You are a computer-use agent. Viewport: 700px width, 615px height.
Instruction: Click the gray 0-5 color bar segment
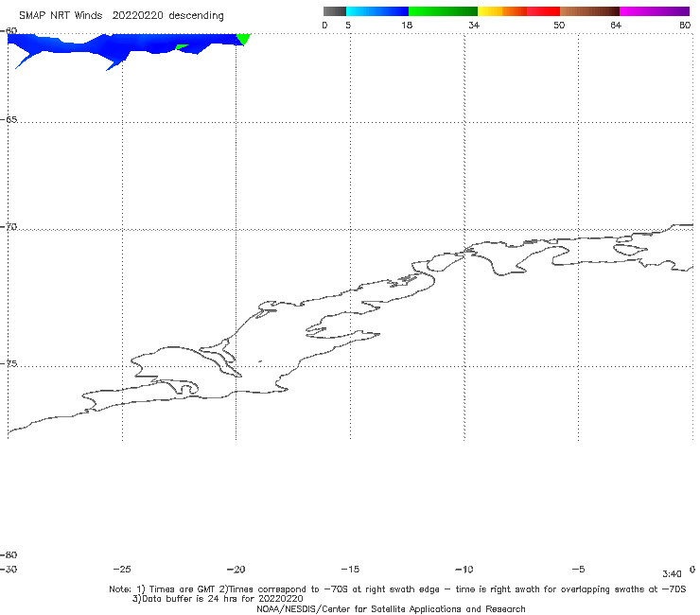[x=335, y=11]
